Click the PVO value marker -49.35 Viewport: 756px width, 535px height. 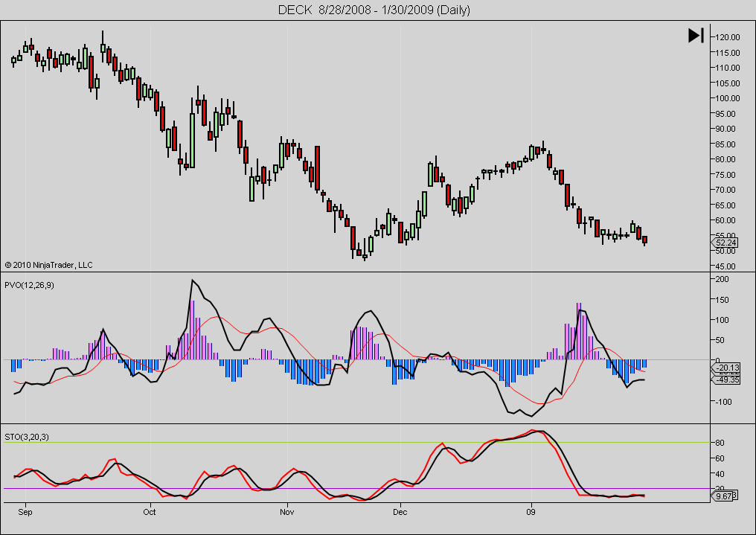point(728,379)
